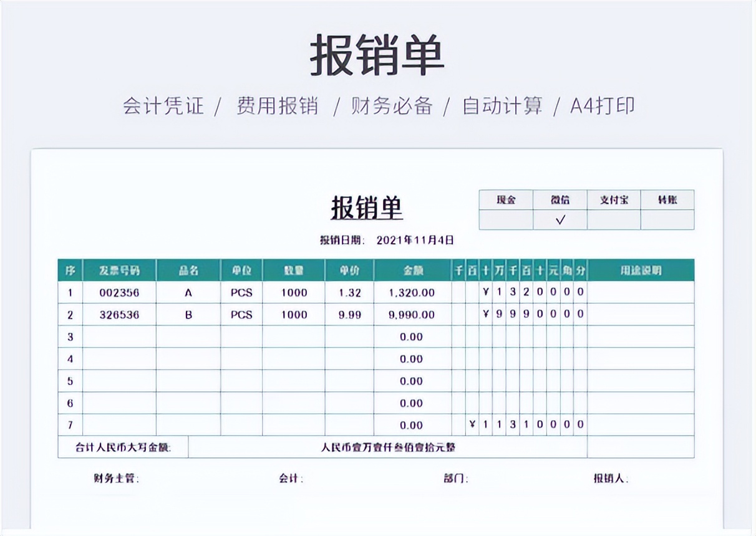Click the 单位 column header
This screenshot has height=536, width=756.
[241, 269]
